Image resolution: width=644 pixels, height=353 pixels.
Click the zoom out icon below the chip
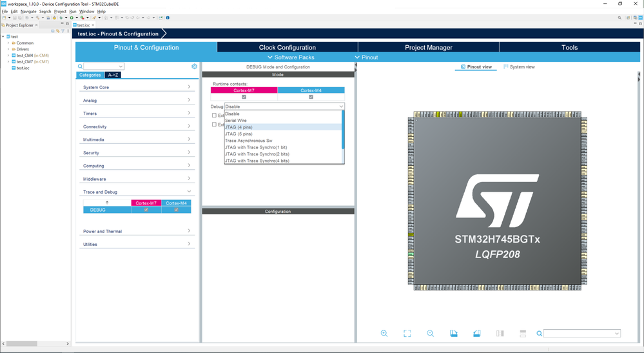[x=430, y=333]
